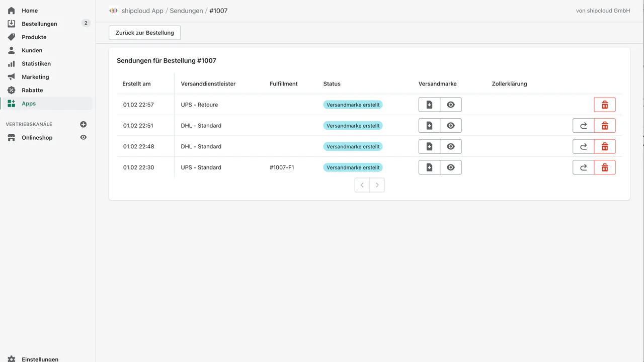Click the date 01.02 22:51
Screen dimensions: 644x362
coord(138,126)
